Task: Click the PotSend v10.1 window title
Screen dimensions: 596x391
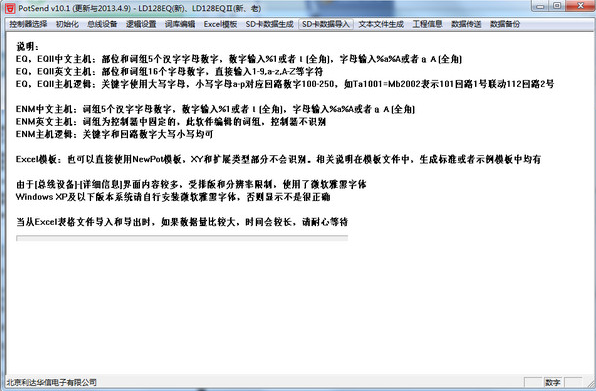Action: pyautogui.click(x=140, y=8)
